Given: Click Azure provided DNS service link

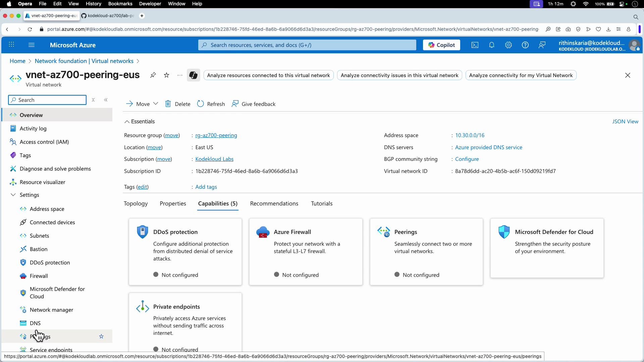Looking at the screenshot, I should 488,147.
